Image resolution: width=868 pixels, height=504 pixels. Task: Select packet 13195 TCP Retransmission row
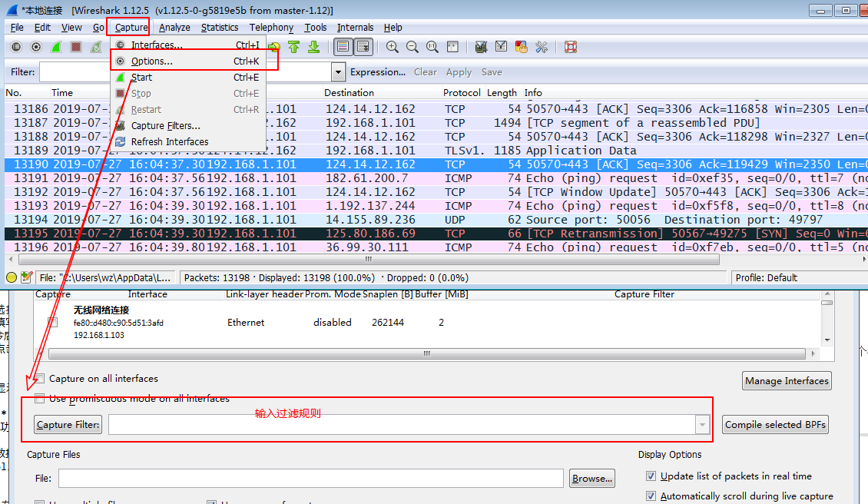tap(436, 233)
